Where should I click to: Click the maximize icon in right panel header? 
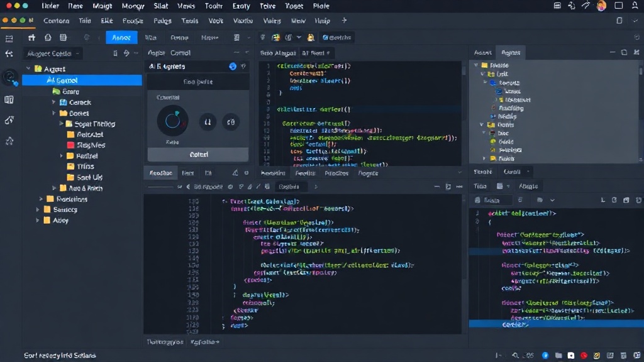tap(625, 53)
